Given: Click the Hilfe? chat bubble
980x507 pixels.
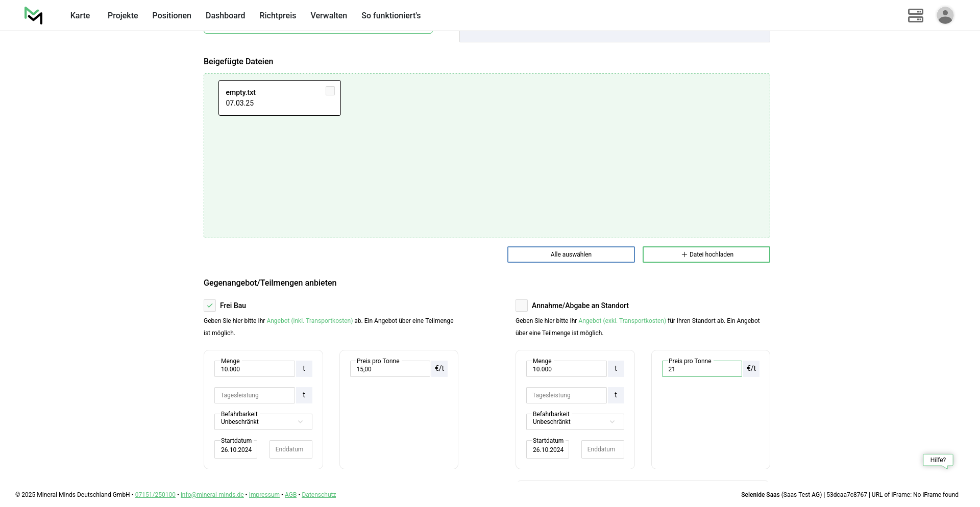Looking at the screenshot, I should point(938,460).
